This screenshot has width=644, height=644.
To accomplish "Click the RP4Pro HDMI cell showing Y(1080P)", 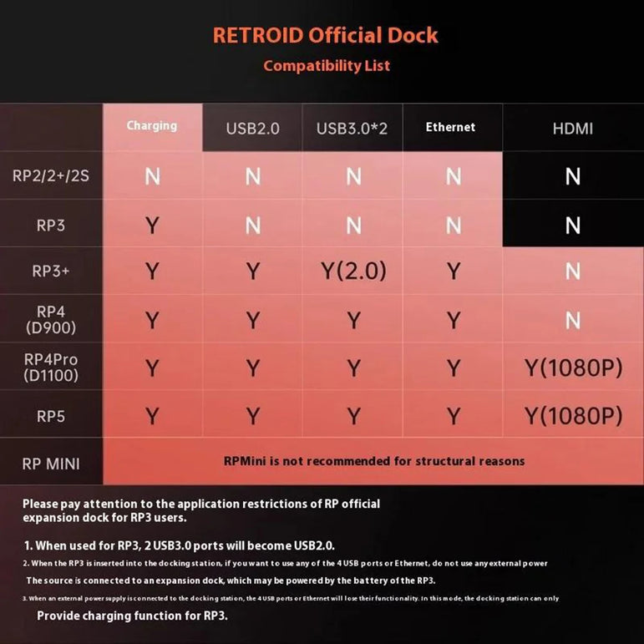I will coord(573,368).
